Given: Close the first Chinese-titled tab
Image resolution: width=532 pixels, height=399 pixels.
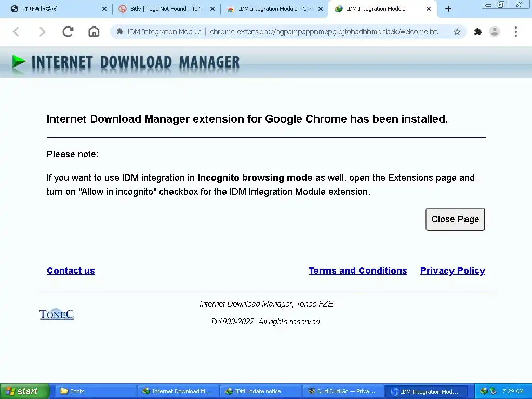Looking at the screenshot, I should coord(104,9).
